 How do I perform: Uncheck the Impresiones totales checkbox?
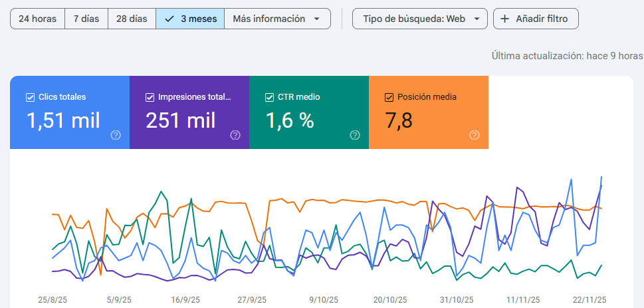(x=150, y=97)
